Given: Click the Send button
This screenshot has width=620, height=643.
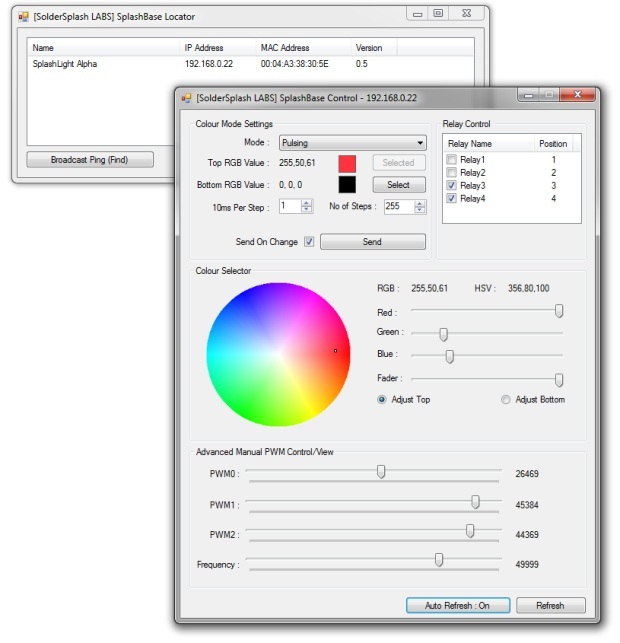Looking at the screenshot, I should tap(373, 242).
